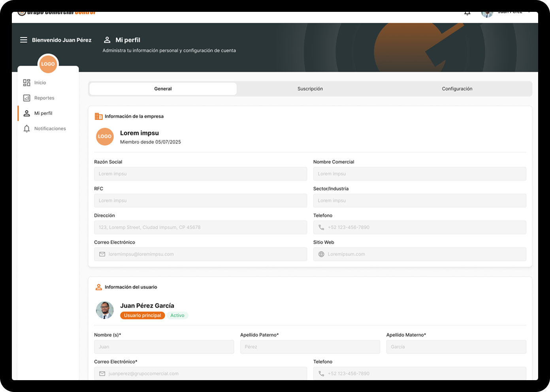Screen dimensions: 550x392
Task: Click the company building icon
Action: [98, 116]
